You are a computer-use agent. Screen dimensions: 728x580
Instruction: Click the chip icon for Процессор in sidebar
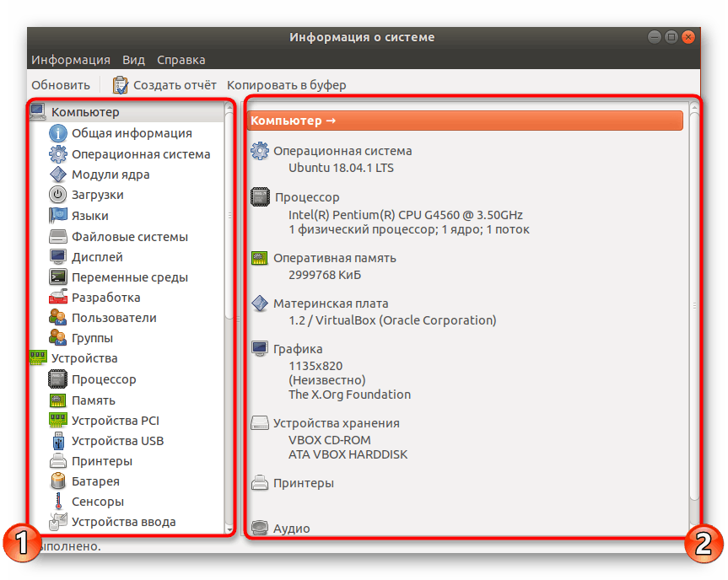click(58, 379)
